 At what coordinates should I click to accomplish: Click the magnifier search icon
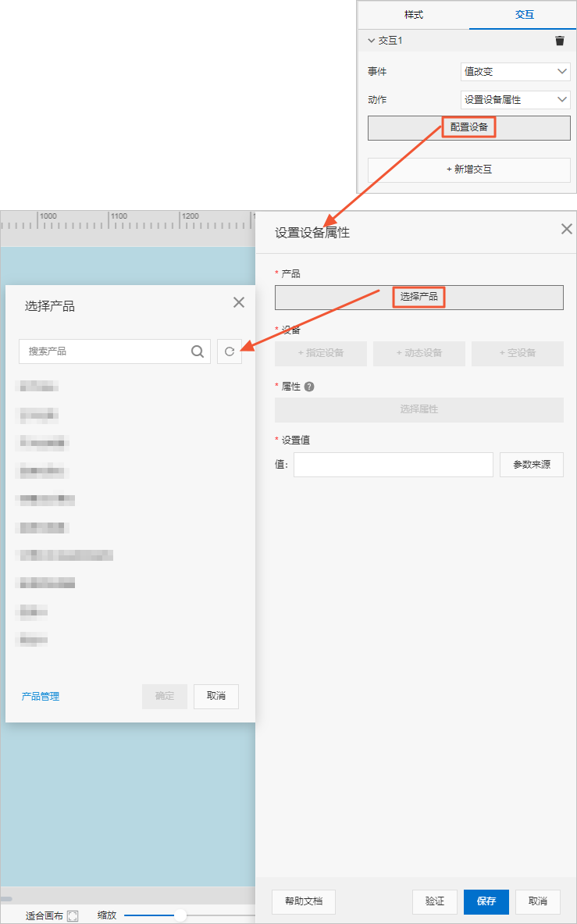[198, 351]
